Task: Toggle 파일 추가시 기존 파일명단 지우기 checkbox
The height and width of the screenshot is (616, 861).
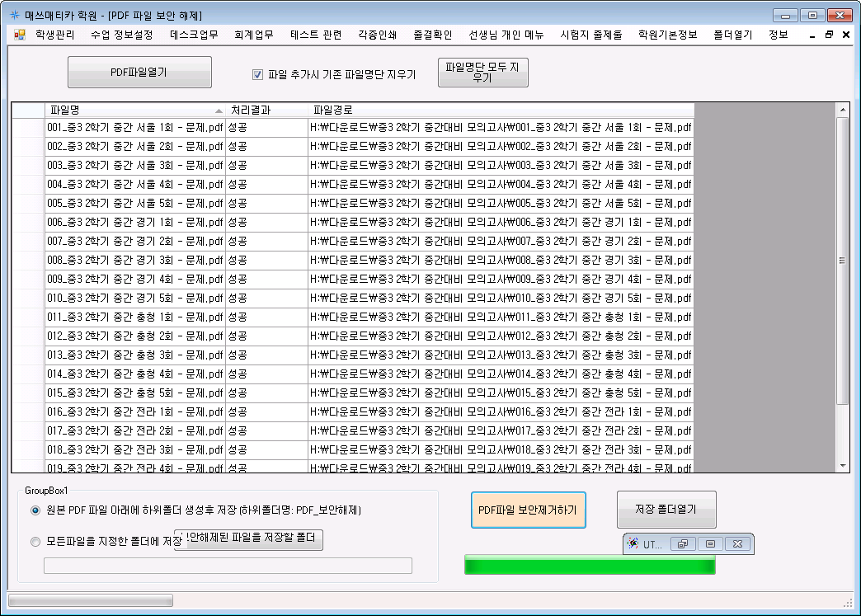Action: pyautogui.click(x=257, y=75)
